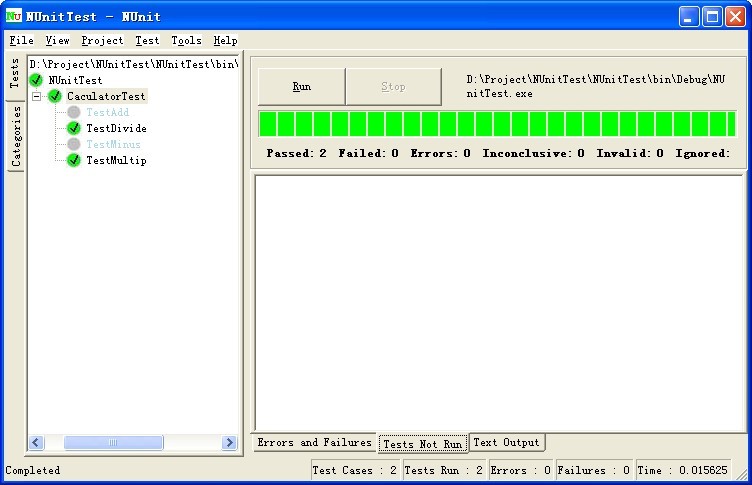The height and width of the screenshot is (485, 752).
Task: Select the TestMultip test case
Action: coord(116,161)
